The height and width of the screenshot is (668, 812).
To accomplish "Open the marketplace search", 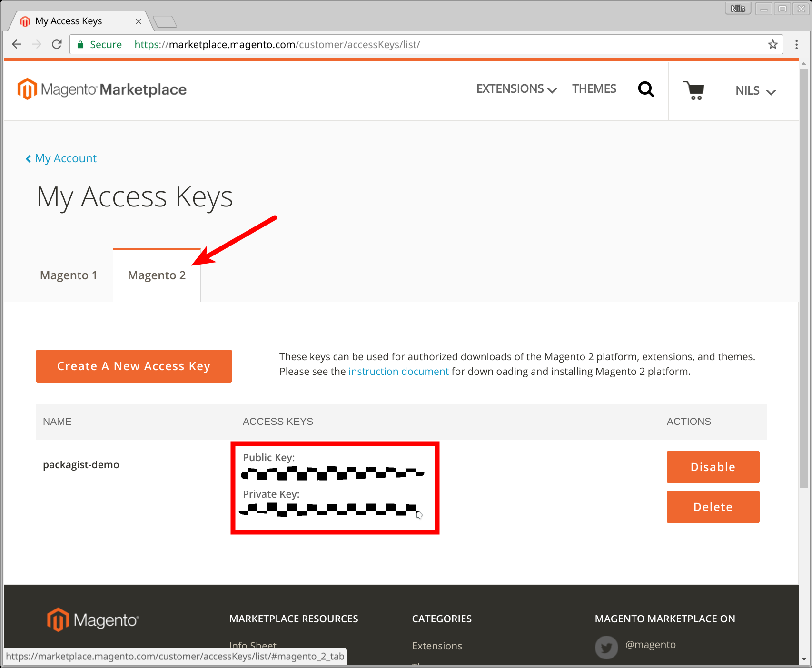I will pos(645,89).
